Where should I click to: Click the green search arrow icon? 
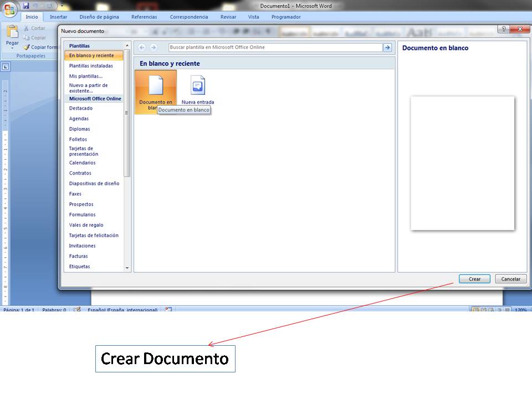click(387, 47)
